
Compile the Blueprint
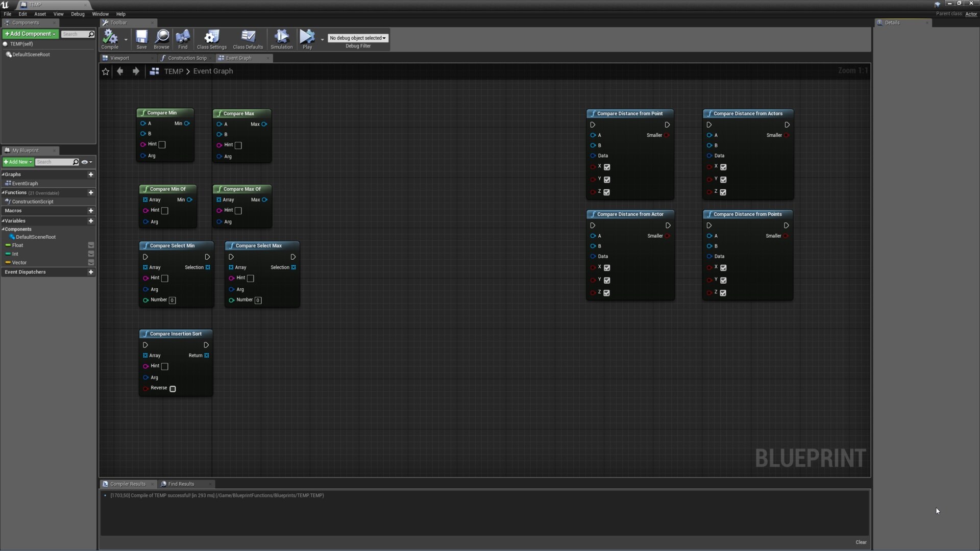pyautogui.click(x=109, y=39)
